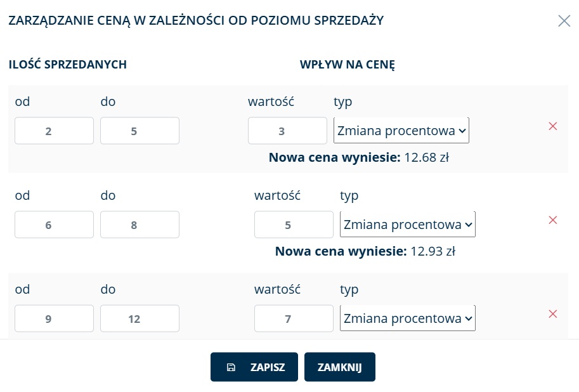Edit the wartość field showing 7
Viewport: 579px width, 392px height.
point(294,318)
